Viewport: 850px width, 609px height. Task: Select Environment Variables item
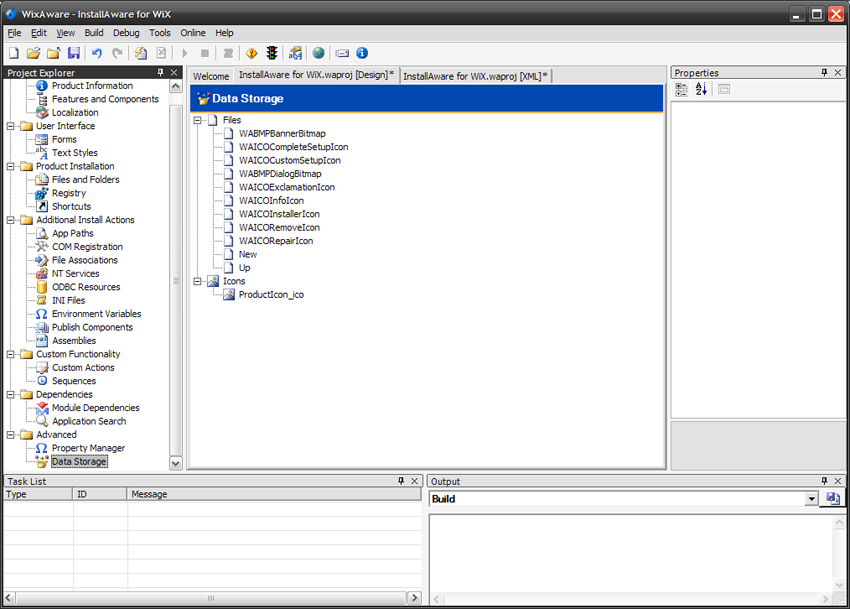point(96,314)
